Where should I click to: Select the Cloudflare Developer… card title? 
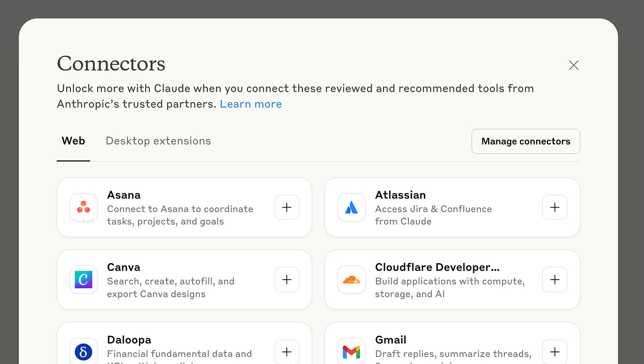point(437,267)
